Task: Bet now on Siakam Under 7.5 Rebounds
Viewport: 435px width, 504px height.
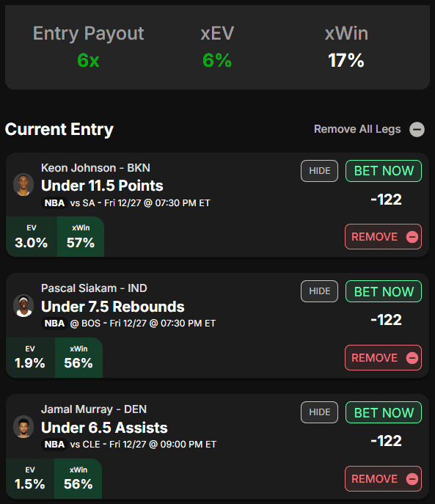Action: [x=384, y=291]
